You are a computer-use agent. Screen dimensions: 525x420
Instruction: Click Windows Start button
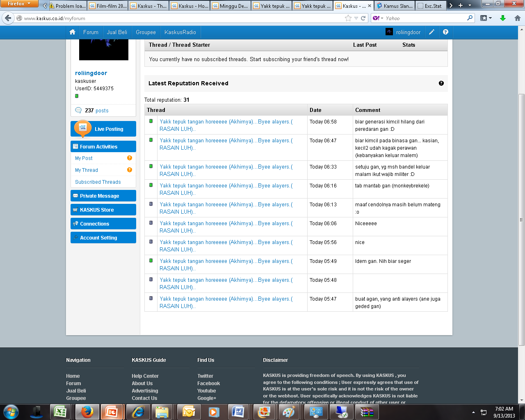tap(11, 412)
